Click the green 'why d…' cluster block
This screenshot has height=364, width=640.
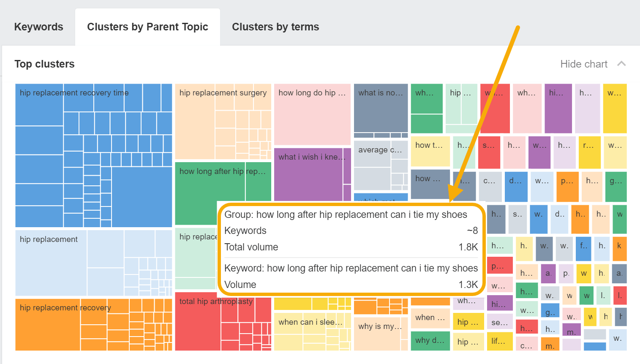430,340
